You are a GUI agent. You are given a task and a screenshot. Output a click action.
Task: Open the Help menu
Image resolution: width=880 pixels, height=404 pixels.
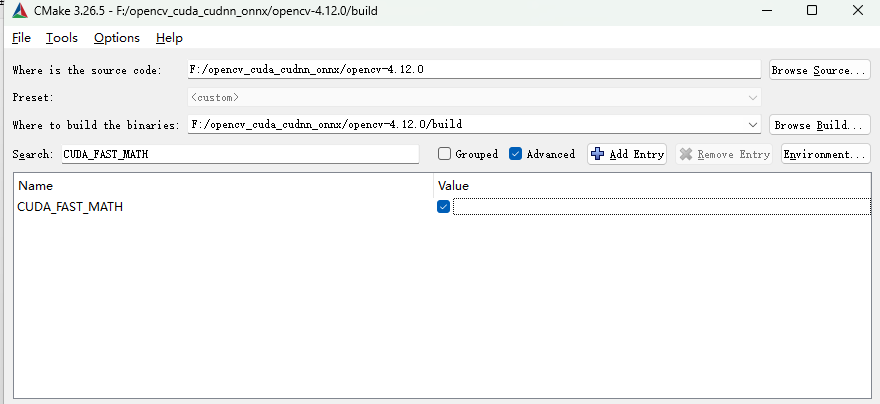point(169,38)
